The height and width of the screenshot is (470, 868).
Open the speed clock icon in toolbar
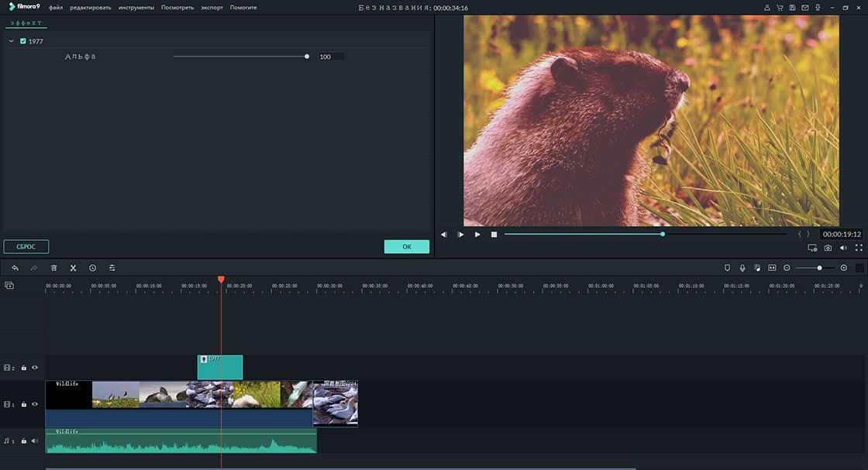coord(92,268)
